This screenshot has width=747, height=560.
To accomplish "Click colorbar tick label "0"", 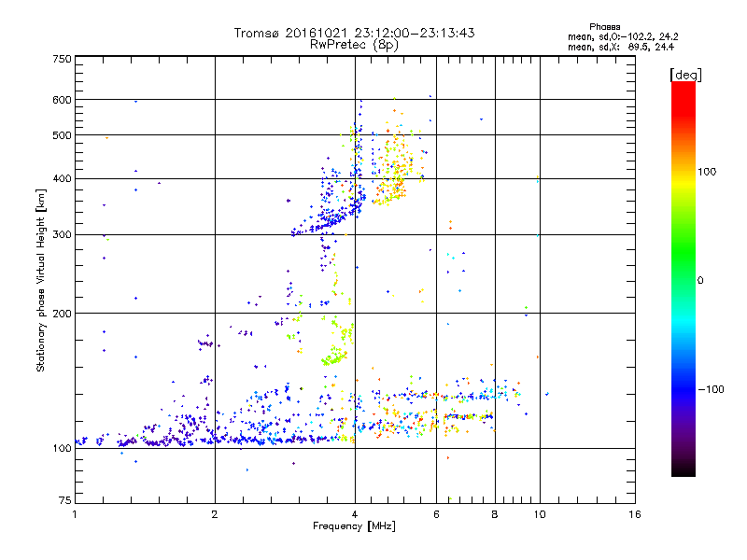I will (x=700, y=281).
